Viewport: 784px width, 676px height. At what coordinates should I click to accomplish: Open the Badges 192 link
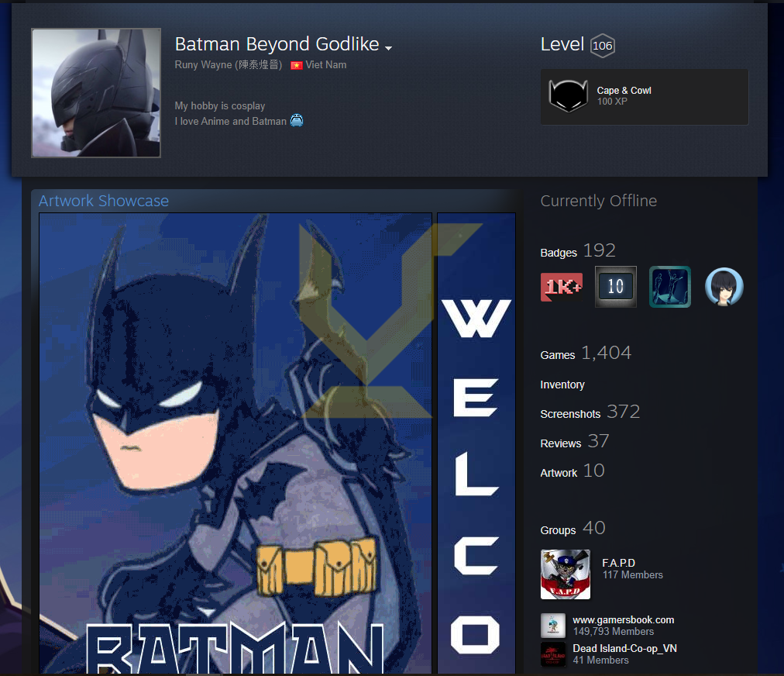pyautogui.click(x=577, y=251)
